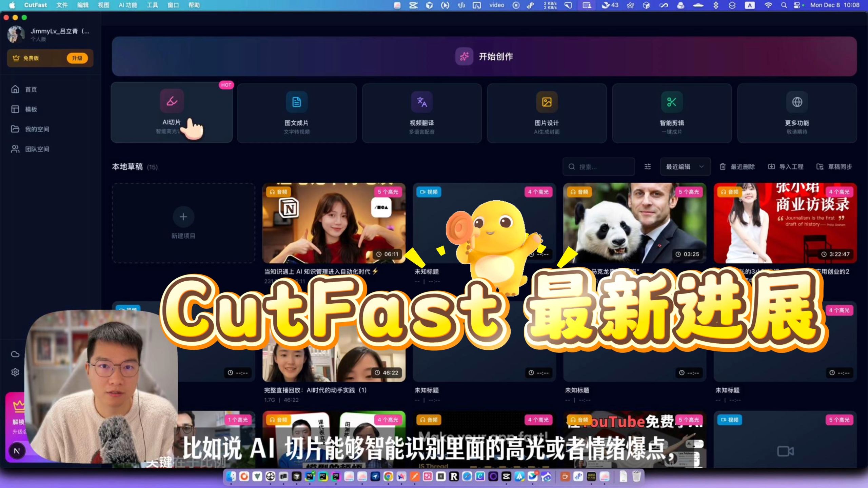Open the 图片设计 image design icon

click(x=547, y=102)
